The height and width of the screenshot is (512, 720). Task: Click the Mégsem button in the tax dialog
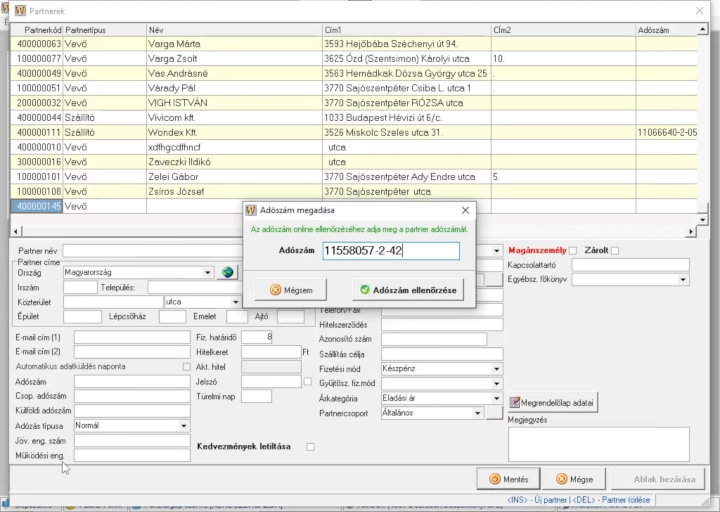point(291,290)
